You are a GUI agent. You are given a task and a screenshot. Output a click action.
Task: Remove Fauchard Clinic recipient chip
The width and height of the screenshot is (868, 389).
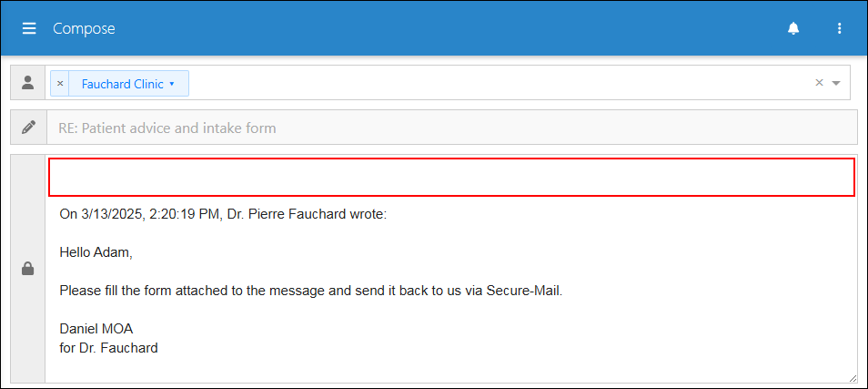[60, 84]
